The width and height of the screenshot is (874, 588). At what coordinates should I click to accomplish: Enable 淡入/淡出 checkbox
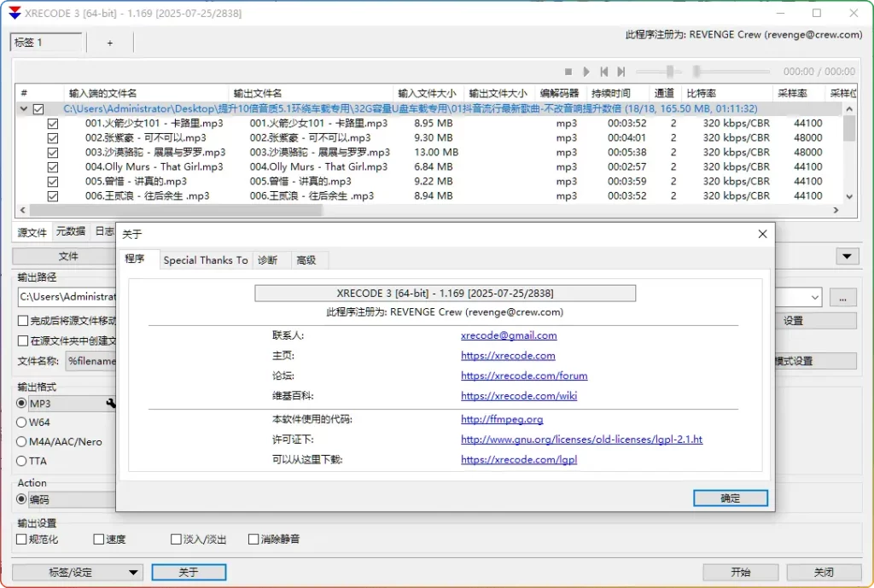click(x=176, y=539)
